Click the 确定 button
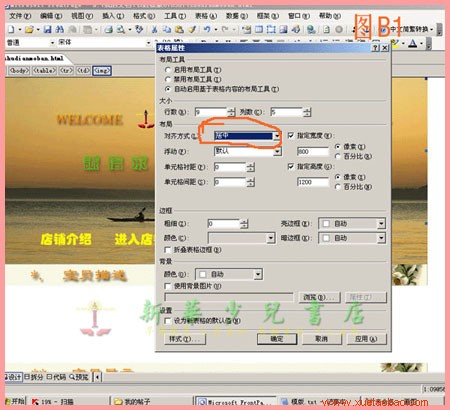 (277, 339)
